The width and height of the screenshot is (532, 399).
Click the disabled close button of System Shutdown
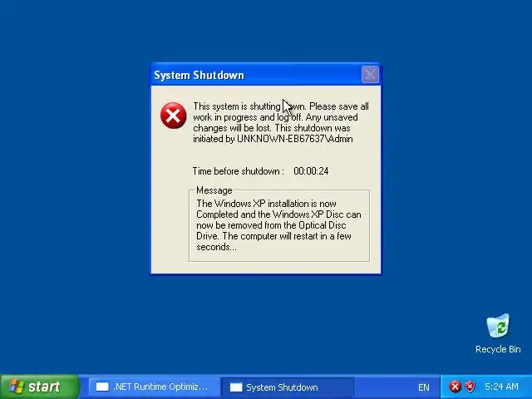point(370,74)
